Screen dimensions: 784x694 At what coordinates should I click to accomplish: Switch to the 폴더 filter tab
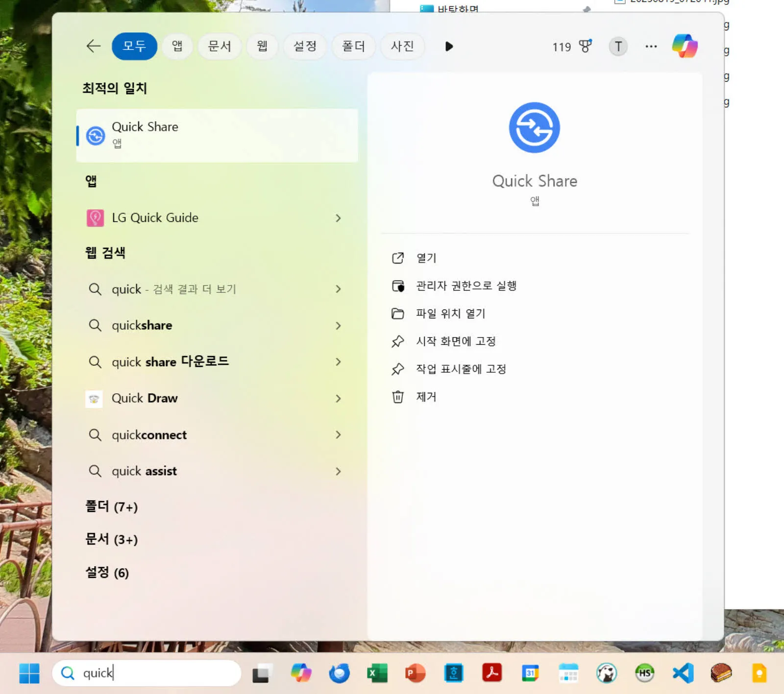click(353, 46)
